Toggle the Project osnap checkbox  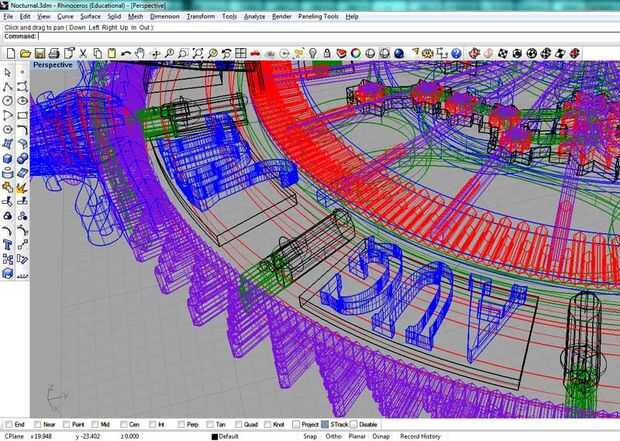(x=296, y=424)
